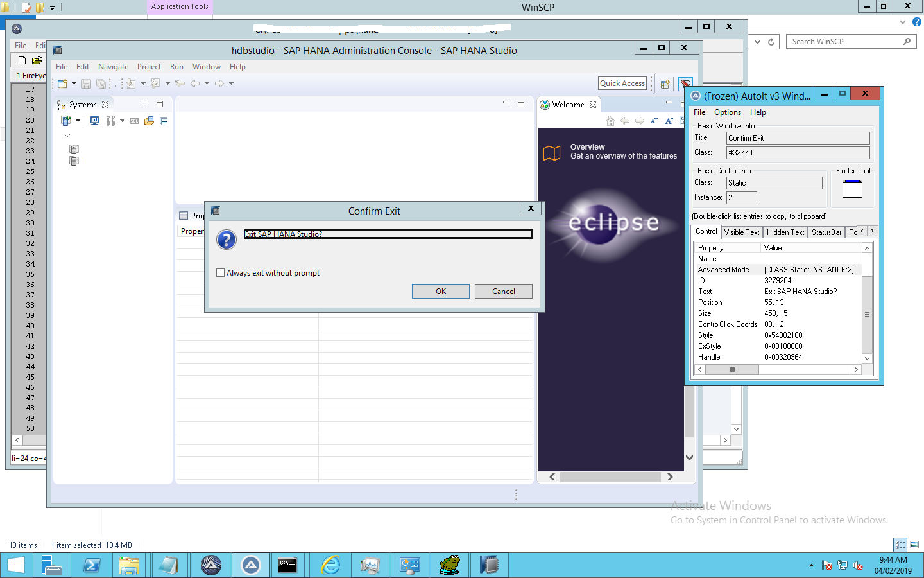The width and height of the screenshot is (924, 578).
Task: Click the Overview link on the Welcome page
Action: tap(588, 147)
